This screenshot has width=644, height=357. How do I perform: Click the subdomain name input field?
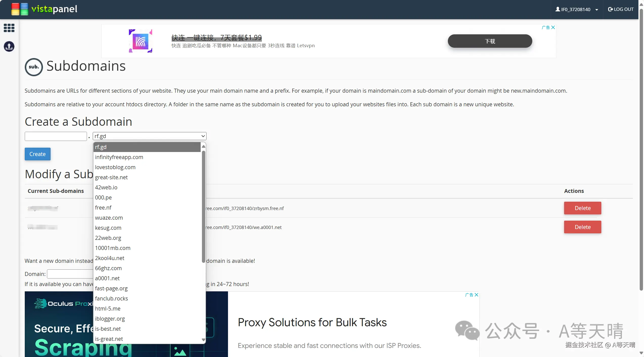56,136
